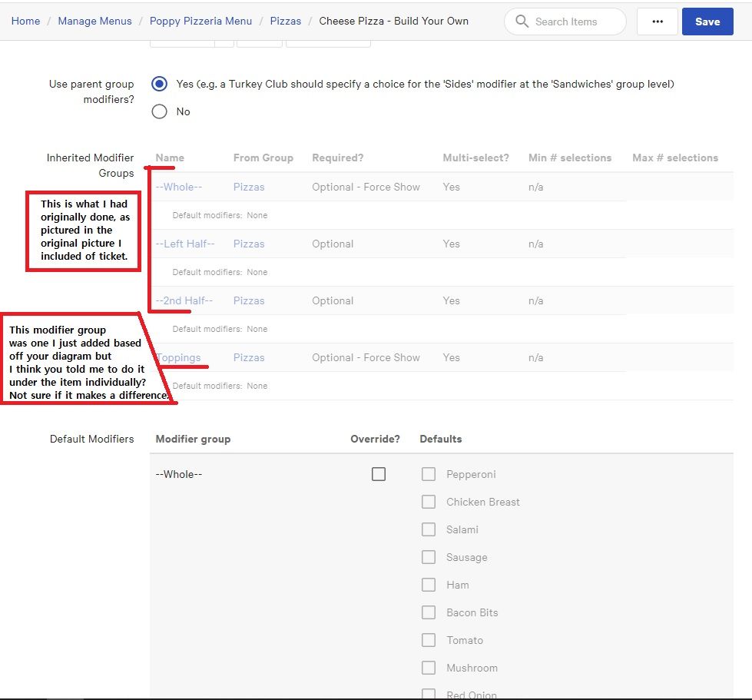Open the three-dots more options menu
This screenshot has height=700, width=752.
tap(658, 22)
